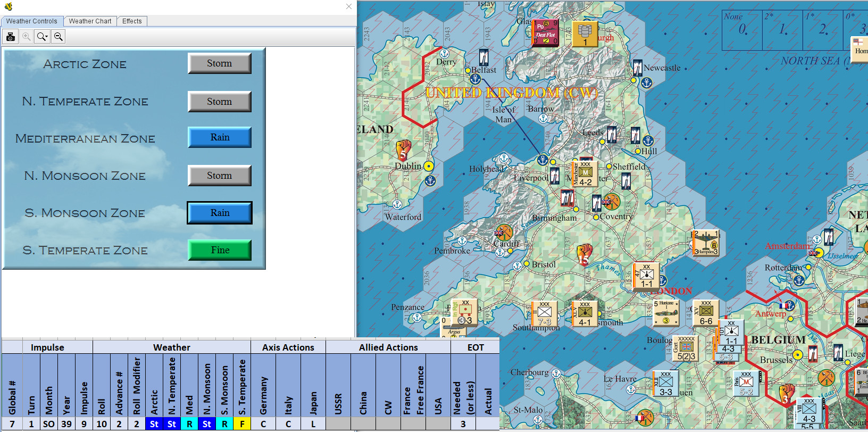
Task: Click the Hampden bomber aircraft counter
Action: pyautogui.click(x=706, y=243)
